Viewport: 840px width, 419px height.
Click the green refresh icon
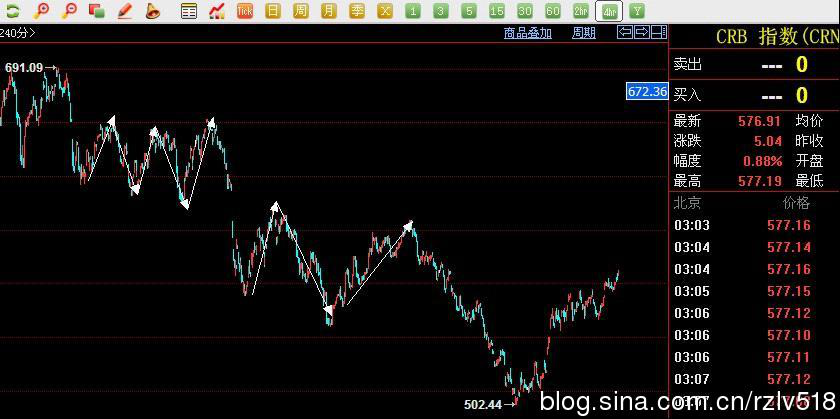tap(13, 11)
